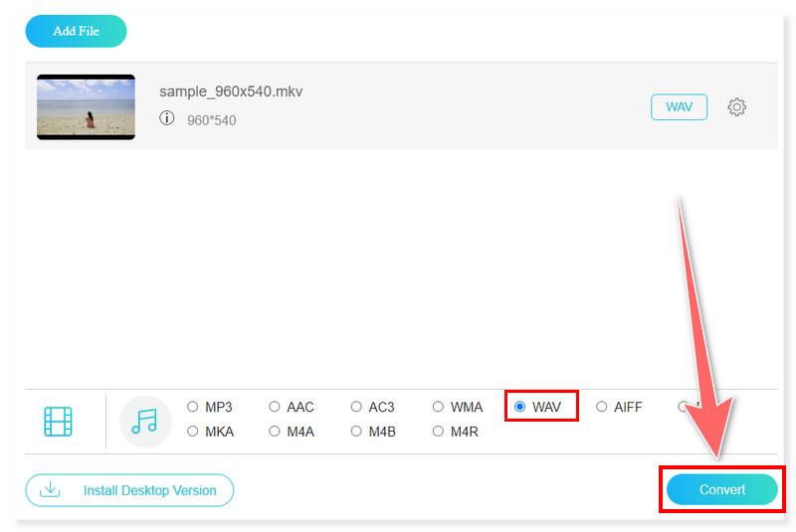Select the M4R format radio button

(438, 432)
